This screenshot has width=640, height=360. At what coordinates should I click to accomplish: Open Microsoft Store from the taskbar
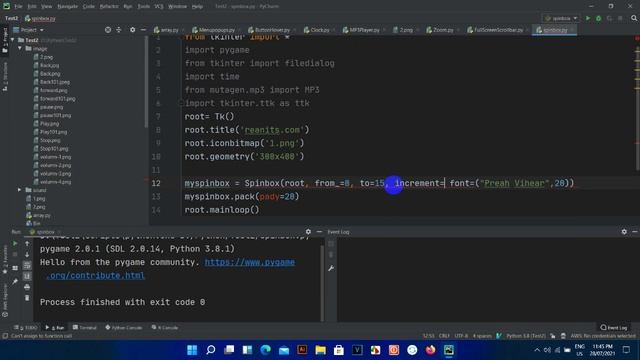coord(339,350)
